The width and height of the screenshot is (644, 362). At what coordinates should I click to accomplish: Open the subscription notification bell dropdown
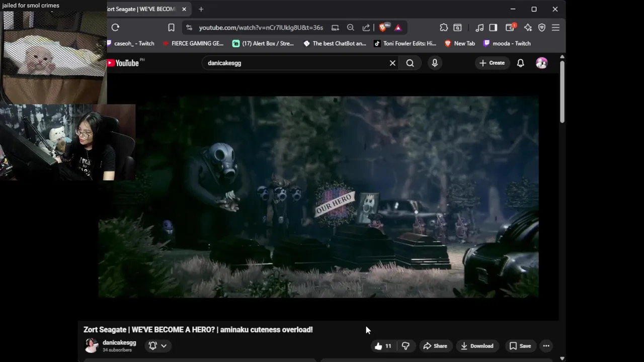pos(157,345)
